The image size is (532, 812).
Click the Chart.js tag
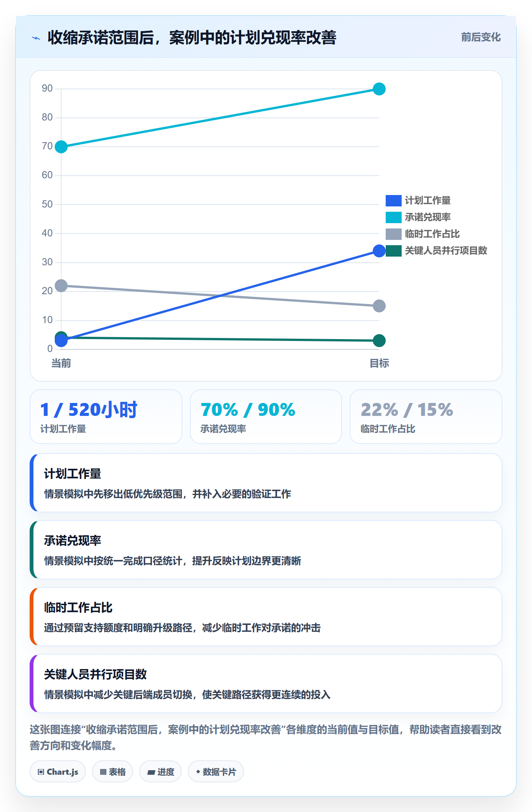click(58, 772)
